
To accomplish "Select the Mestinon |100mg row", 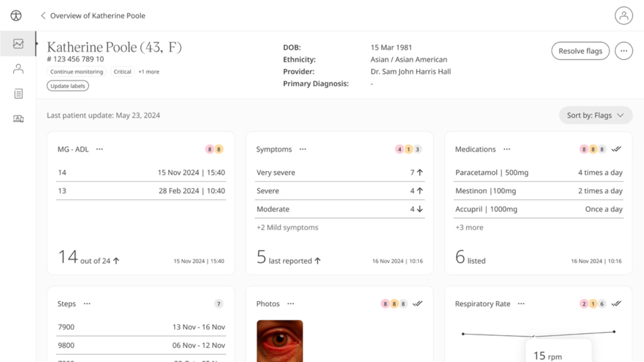I will 538,191.
